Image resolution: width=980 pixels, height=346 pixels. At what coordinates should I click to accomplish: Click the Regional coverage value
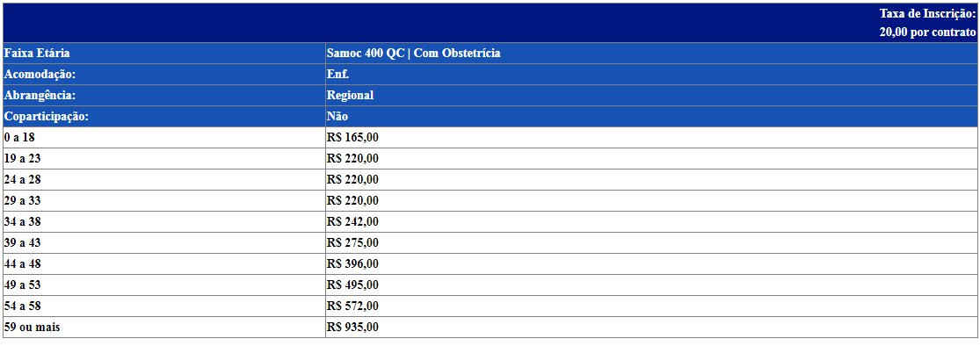pyautogui.click(x=350, y=96)
